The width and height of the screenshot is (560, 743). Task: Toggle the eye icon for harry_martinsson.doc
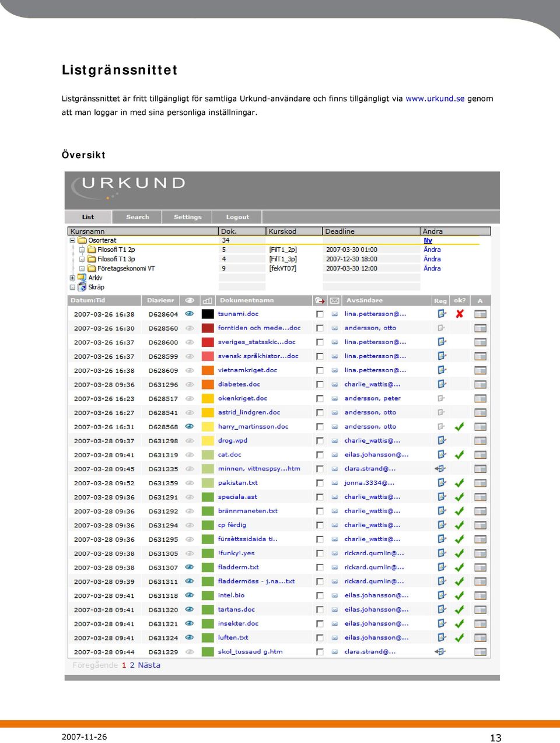coord(190,426)
